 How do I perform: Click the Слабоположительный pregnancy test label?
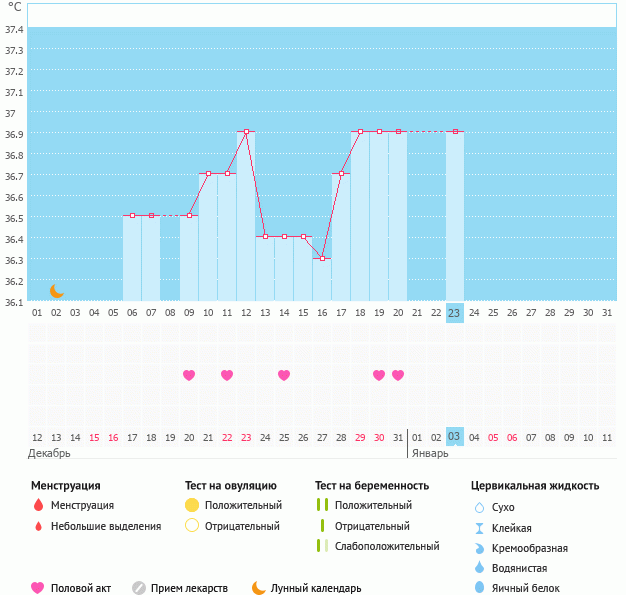point(387,546)
